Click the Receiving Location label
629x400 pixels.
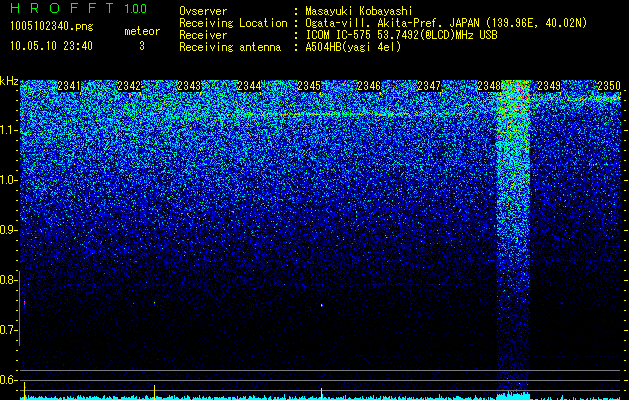(233, 23)
